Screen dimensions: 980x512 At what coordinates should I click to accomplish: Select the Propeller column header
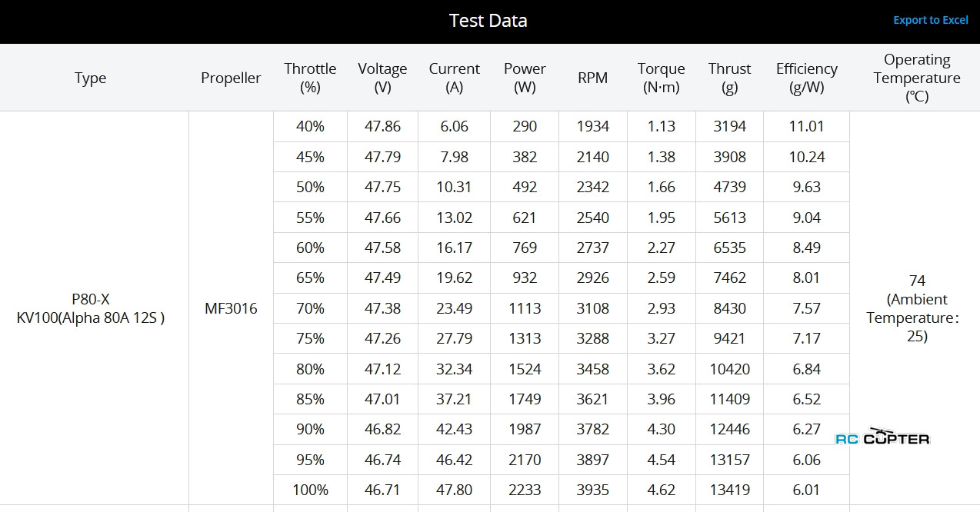click(231, 78)
